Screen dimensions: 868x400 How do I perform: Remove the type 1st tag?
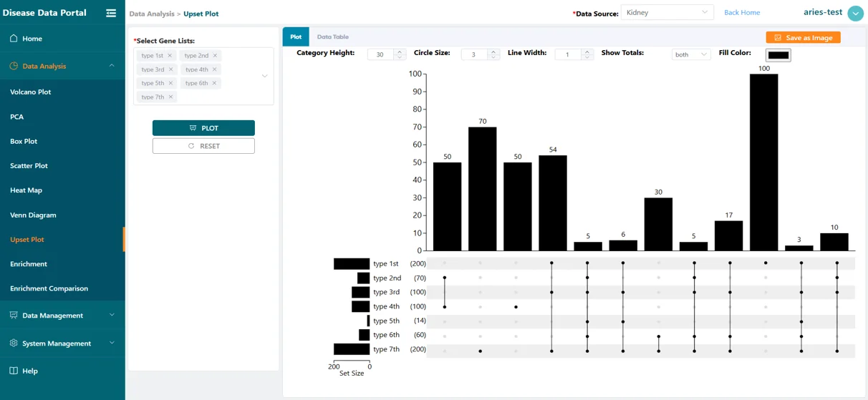click(x=170, y=56)
